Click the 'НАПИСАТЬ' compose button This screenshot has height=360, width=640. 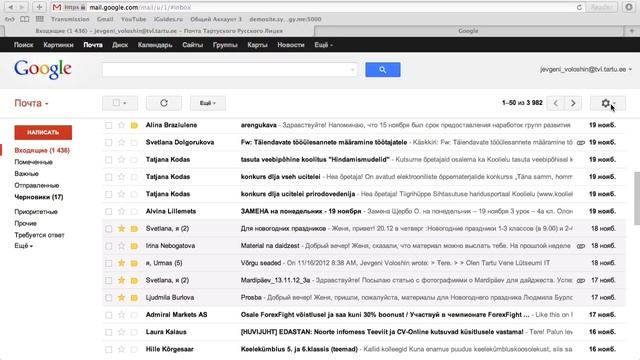tap(43, 132)
